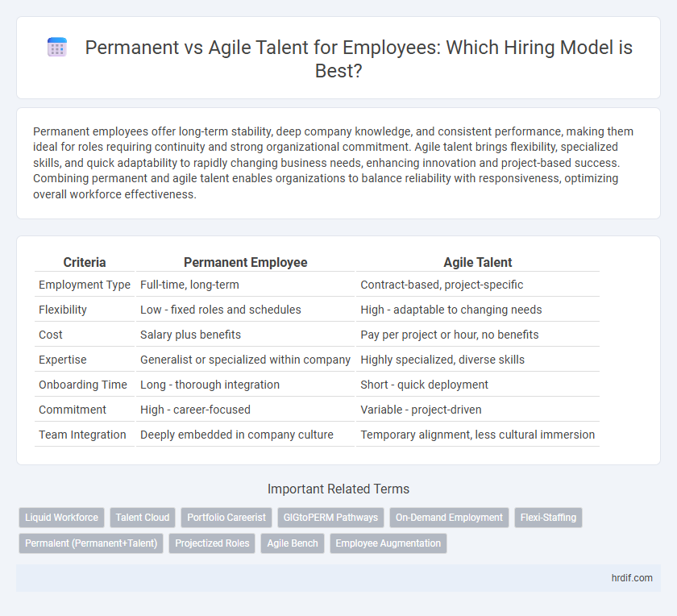
Task: Open the Talent Cloud tag
Action: 143,518
